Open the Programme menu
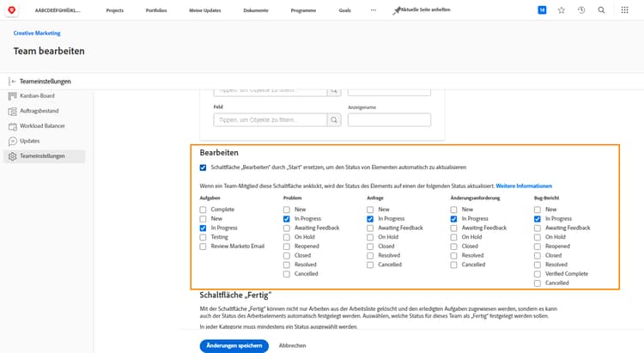This screenshot has width=644, height=353. click(303, 10)
